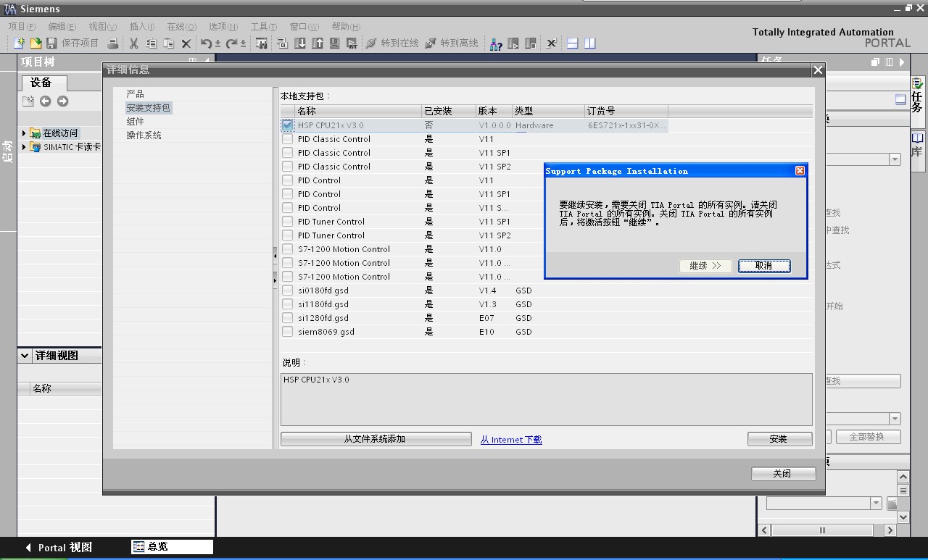Image resolution: width=928 pixels, height=560 pixels.
Task: Select 组件 in details navigation
Action: click(x=135, y=122)
